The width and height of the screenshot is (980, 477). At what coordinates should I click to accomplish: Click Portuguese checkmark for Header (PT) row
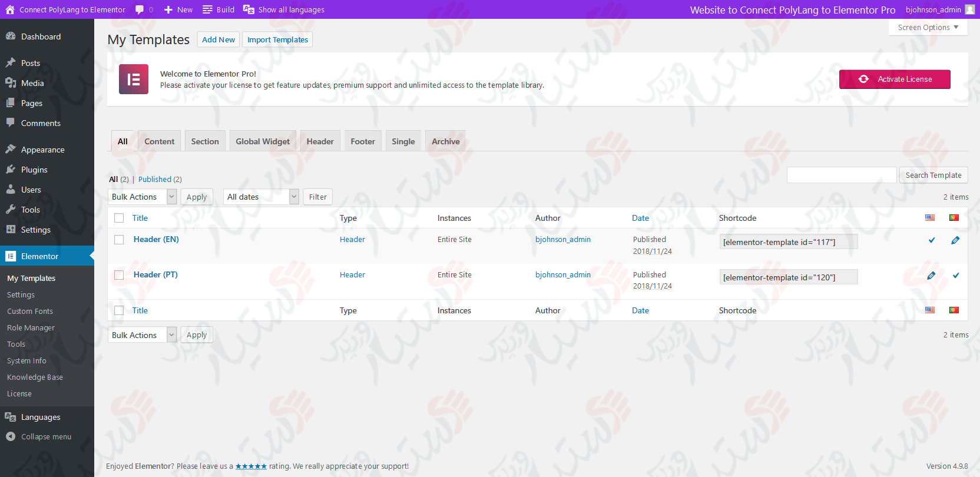point(956,275)
